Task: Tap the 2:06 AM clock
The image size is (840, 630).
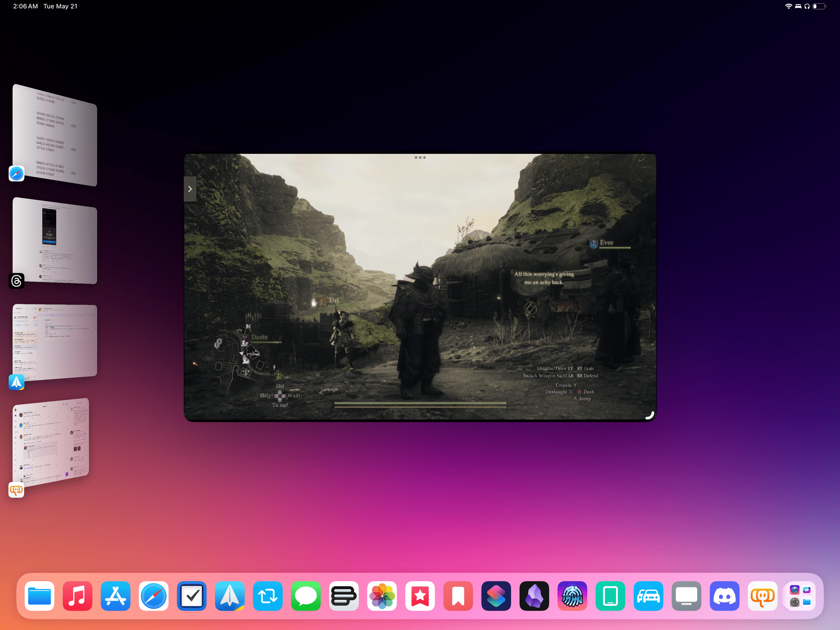Action: 25,6
